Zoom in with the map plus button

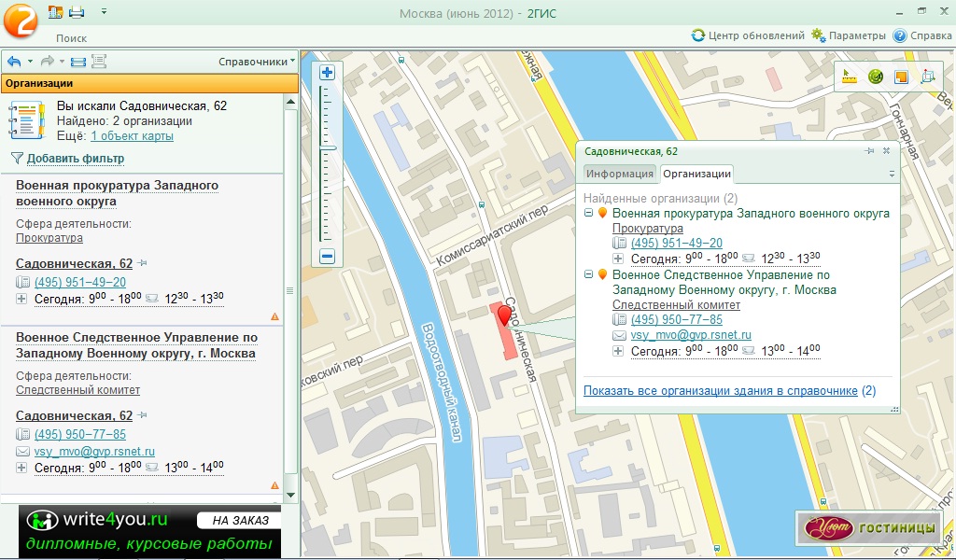(327, 73)
